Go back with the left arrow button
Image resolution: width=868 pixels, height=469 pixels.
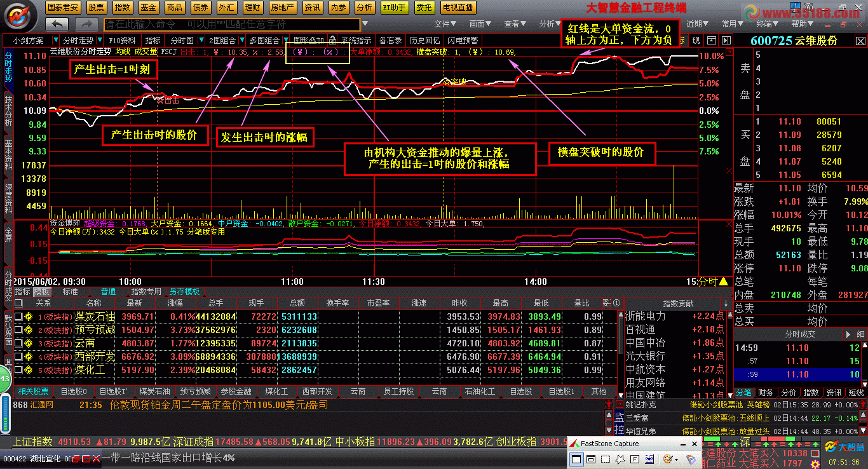click(57, 24)
